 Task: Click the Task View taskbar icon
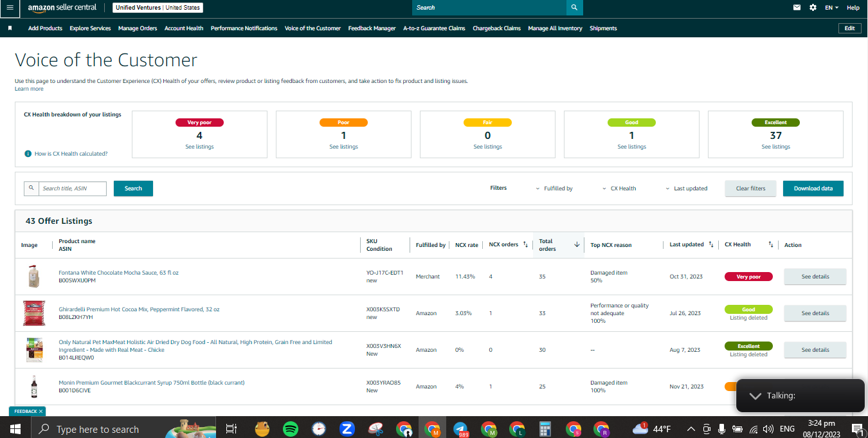tap(231, 428)
